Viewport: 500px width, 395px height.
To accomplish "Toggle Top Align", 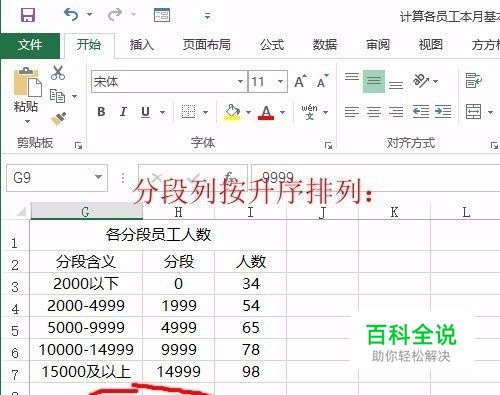I will (352, 77).
